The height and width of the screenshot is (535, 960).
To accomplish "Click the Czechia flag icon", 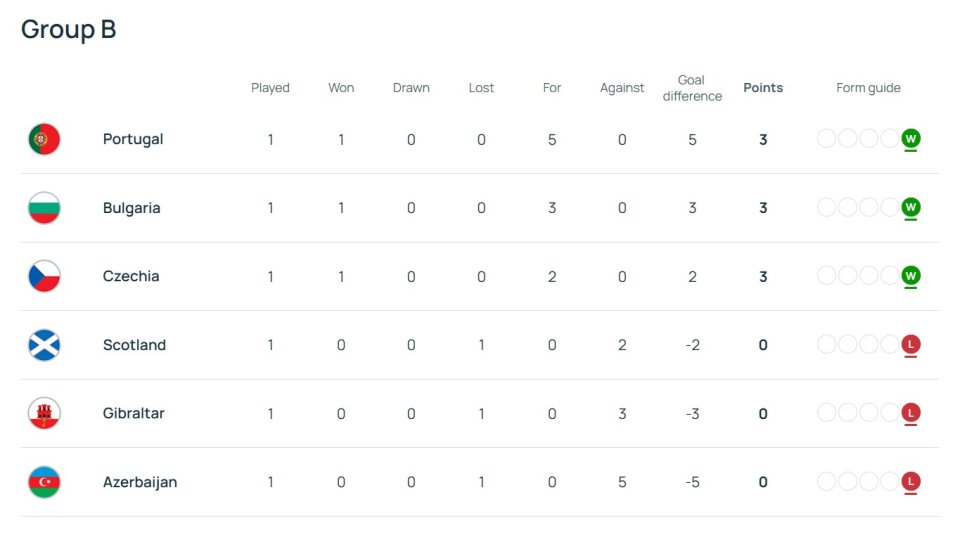I will pos(44,276).
